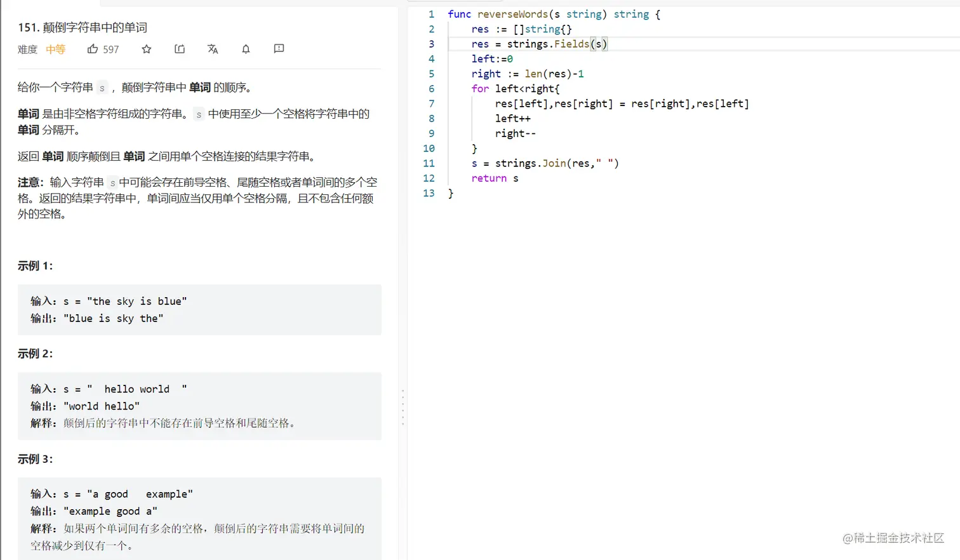Click the left++ code line
Image resolution: width=960 pixels, height=560 pixels.
513,119
